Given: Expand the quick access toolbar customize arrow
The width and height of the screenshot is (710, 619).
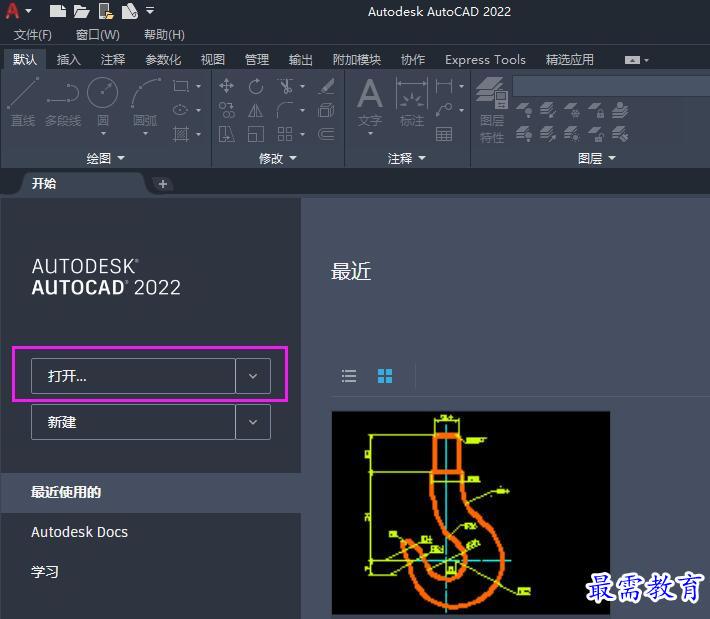Looking at the screenshot, I should (150, 10).
